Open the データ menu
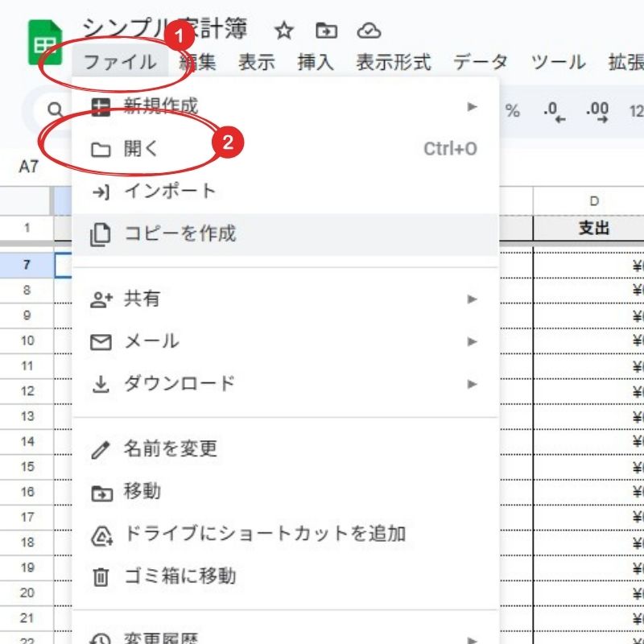 coord(481,63)
